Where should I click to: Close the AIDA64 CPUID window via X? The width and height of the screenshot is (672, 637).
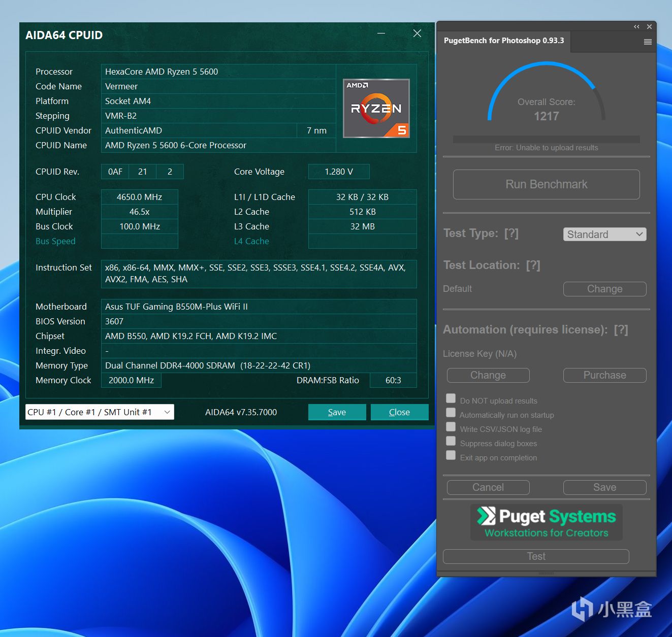(x=417, y=33)
